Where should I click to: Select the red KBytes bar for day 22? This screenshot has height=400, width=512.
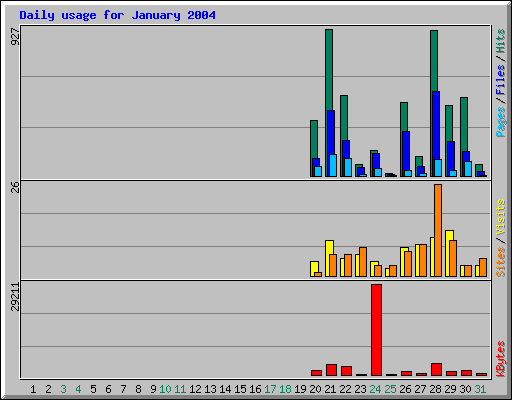click(x=346, y=371)
